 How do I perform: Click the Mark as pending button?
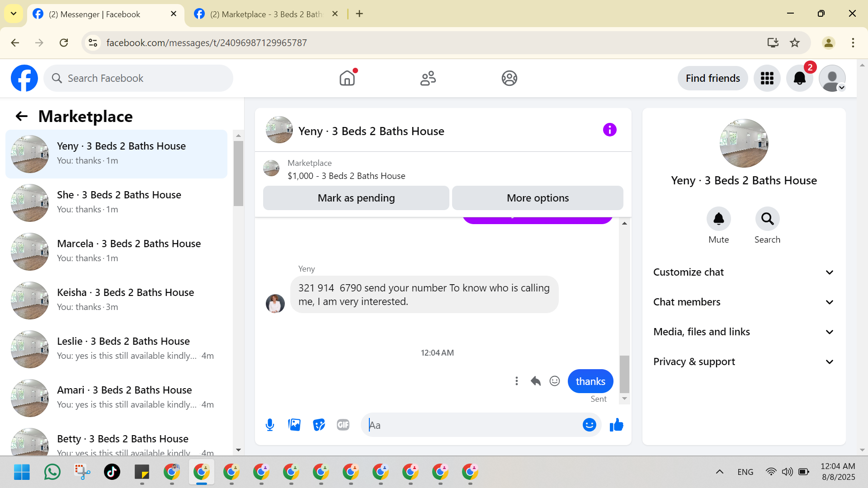point(356,198)
